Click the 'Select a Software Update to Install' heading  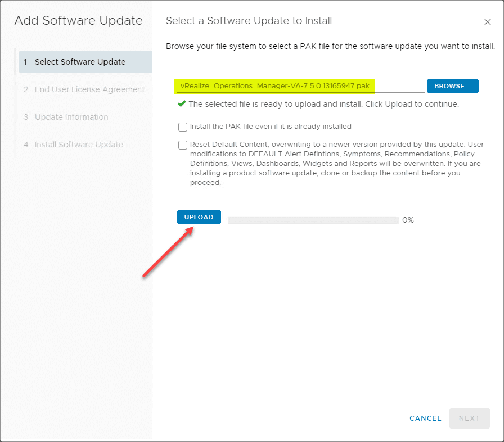[249, 21]
